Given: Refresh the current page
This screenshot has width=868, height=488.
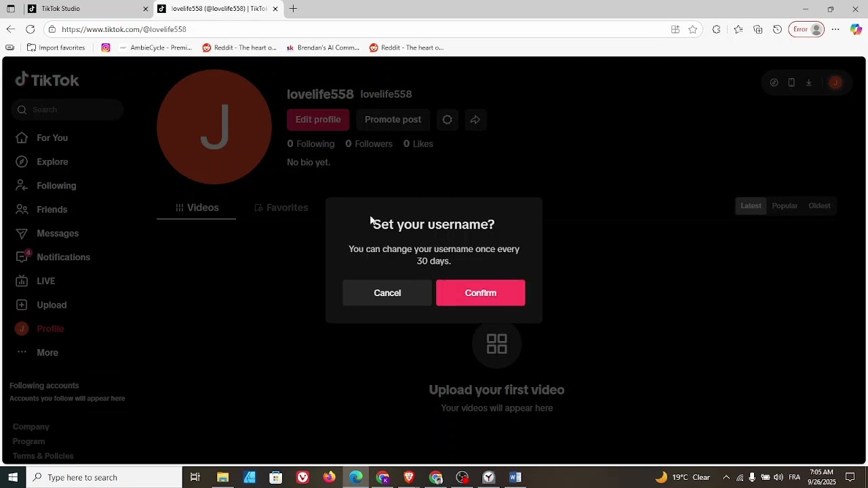Looking at the screenshot, I should [x=30, y=29].
